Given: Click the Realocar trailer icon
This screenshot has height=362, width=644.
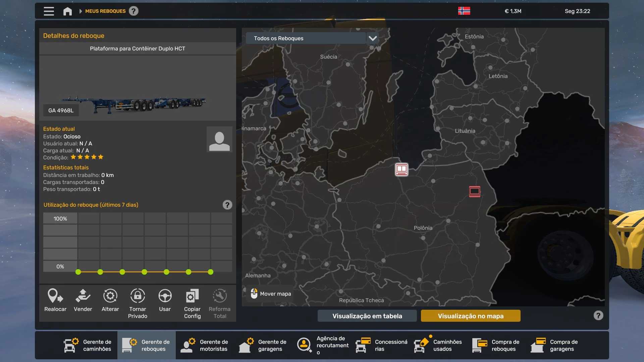Looking at the screenshot, I should tap(55, 296).
